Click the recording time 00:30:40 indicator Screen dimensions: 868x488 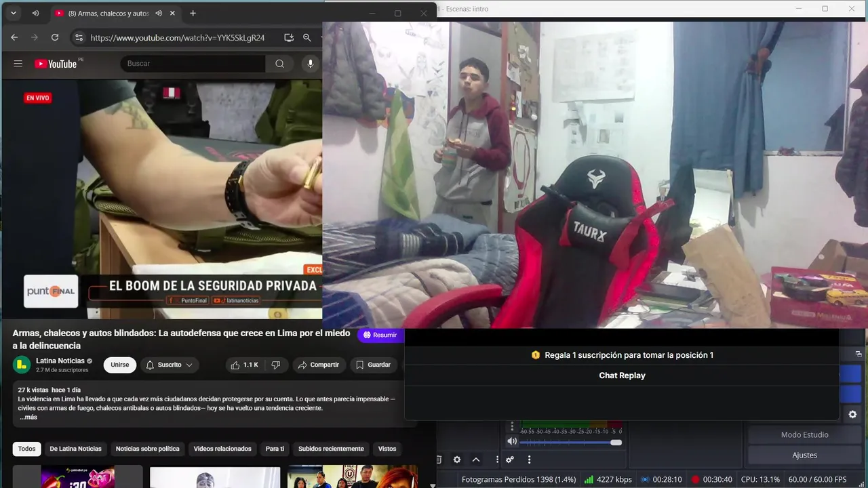711,479
